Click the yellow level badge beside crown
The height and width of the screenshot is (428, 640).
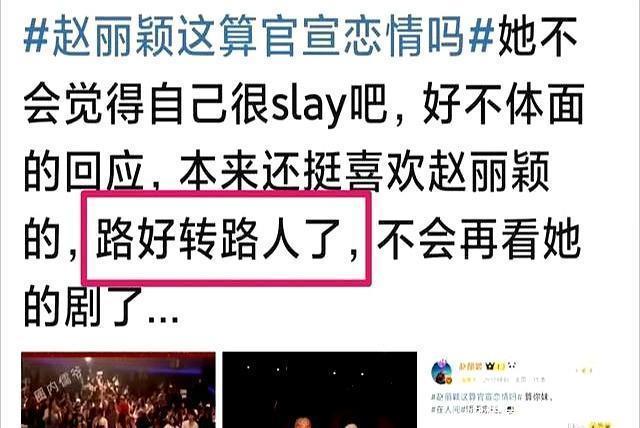[x=500, y=366]
